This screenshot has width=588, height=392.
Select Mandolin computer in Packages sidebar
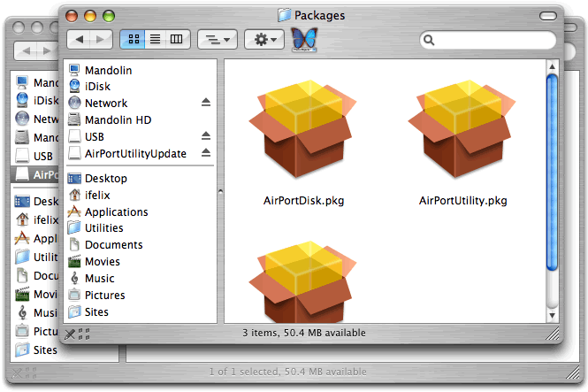coord(140,70)
